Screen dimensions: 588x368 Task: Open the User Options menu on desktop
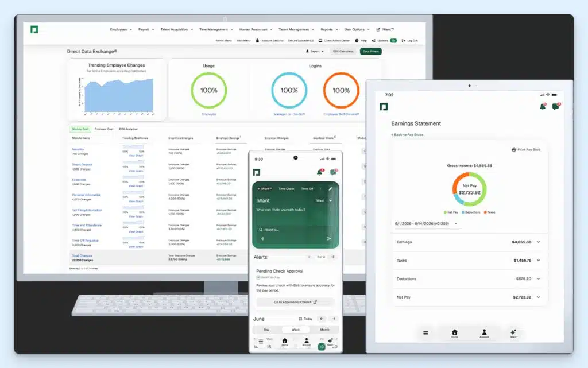(357, 29)
